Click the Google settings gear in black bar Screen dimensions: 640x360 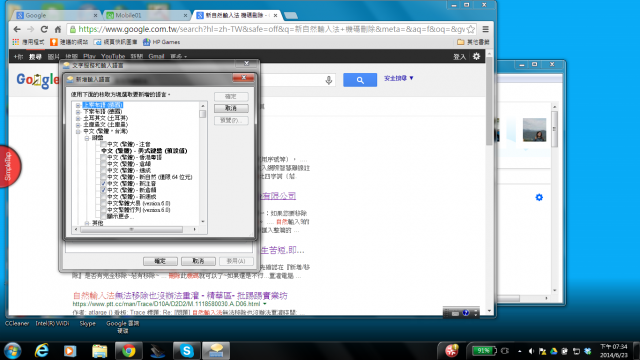coord(476,56)
